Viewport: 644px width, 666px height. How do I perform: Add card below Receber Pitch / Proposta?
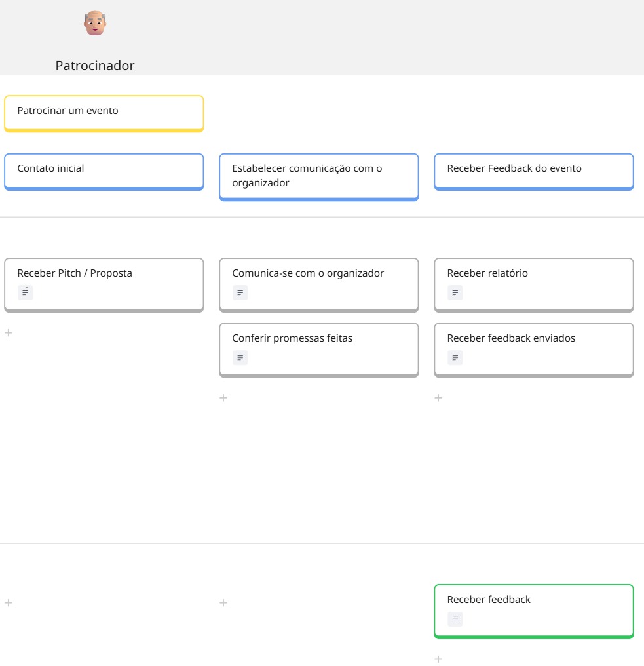coord(9,333)
